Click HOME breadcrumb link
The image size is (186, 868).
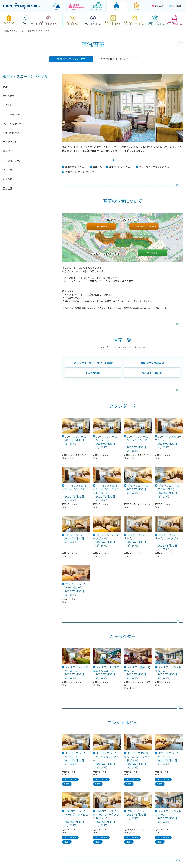[6, 31]
